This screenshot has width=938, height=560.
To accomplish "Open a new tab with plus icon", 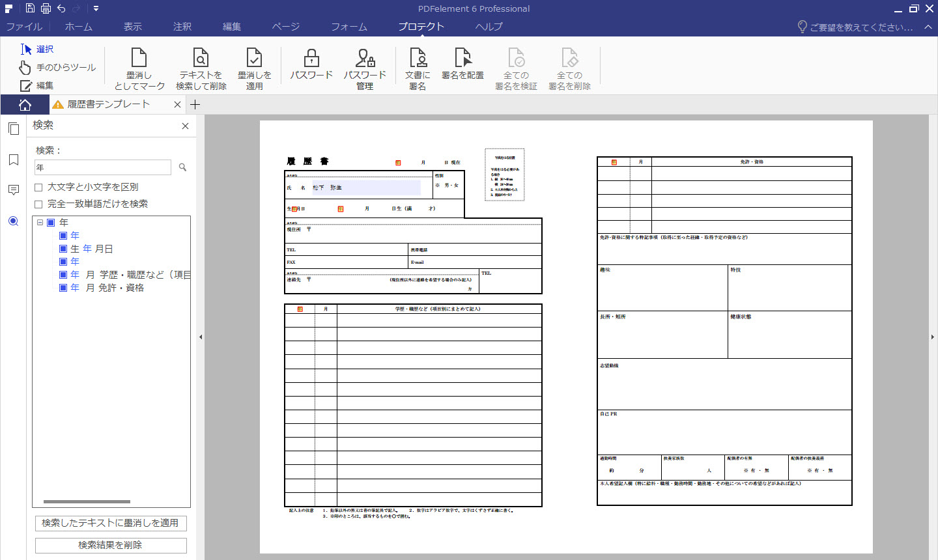I will coord(195,104).
